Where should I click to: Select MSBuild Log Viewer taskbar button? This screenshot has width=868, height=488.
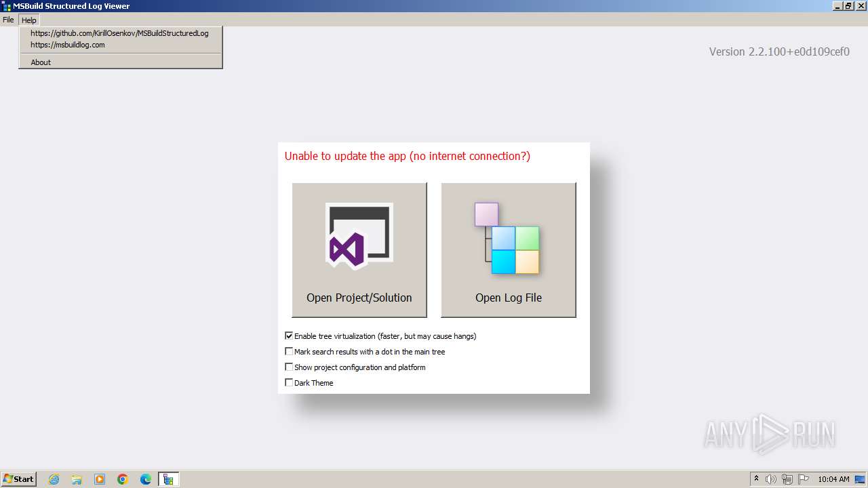tap(168, 479)
